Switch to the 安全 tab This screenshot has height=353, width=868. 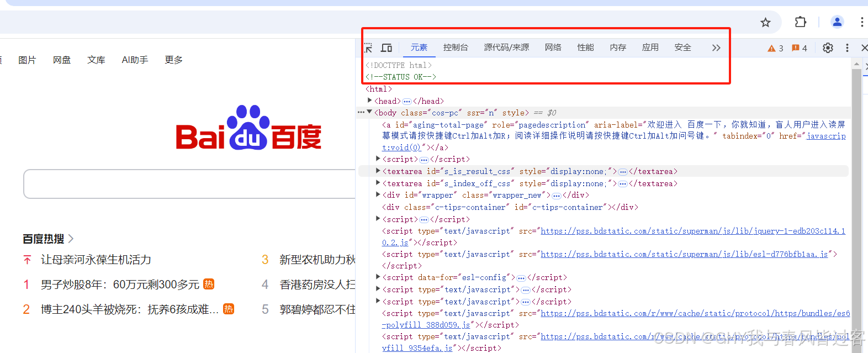[x=683, y=48]
